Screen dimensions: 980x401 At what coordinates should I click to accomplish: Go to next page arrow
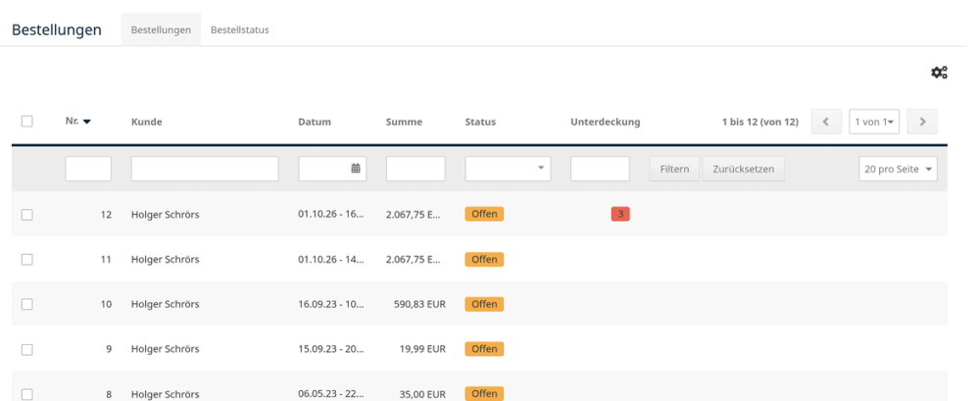(922, 122)
